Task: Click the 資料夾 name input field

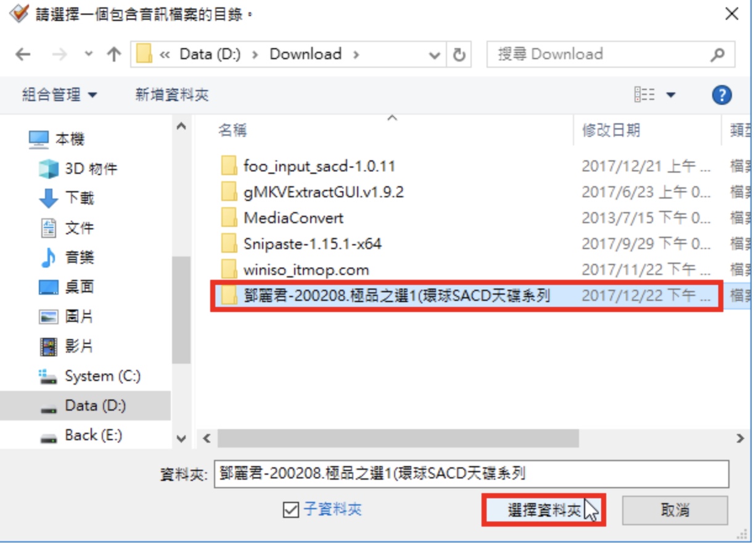Action: pos(472,473)
